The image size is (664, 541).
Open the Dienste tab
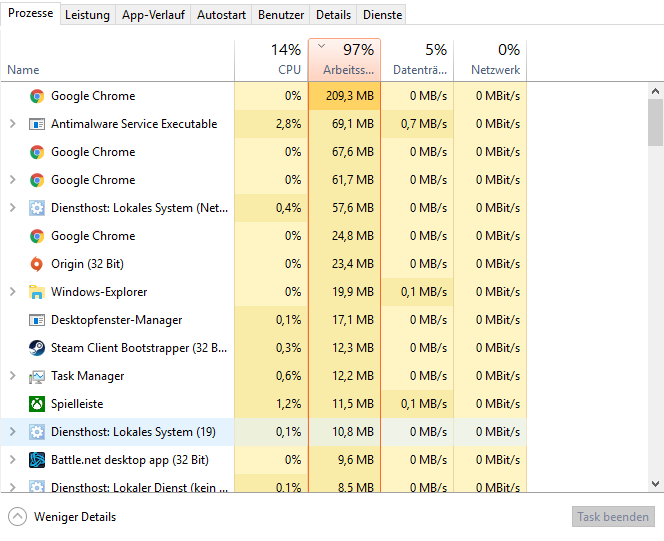click(382, 15)
